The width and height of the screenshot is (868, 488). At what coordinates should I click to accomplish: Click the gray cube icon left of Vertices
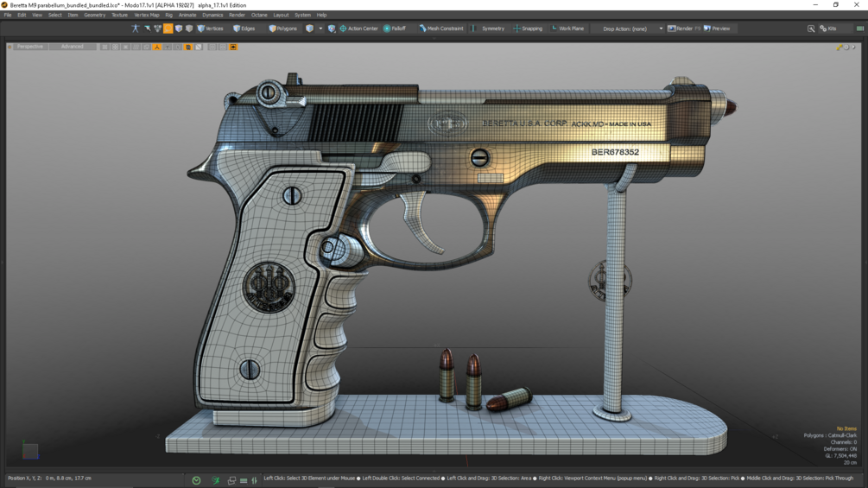[189, 29]
